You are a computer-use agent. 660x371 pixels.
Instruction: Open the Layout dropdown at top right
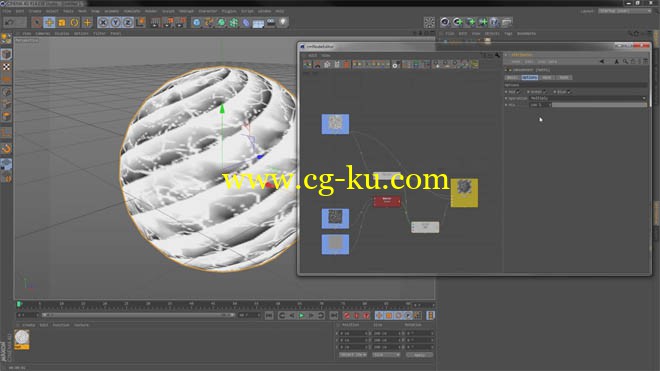coord(625,11)
